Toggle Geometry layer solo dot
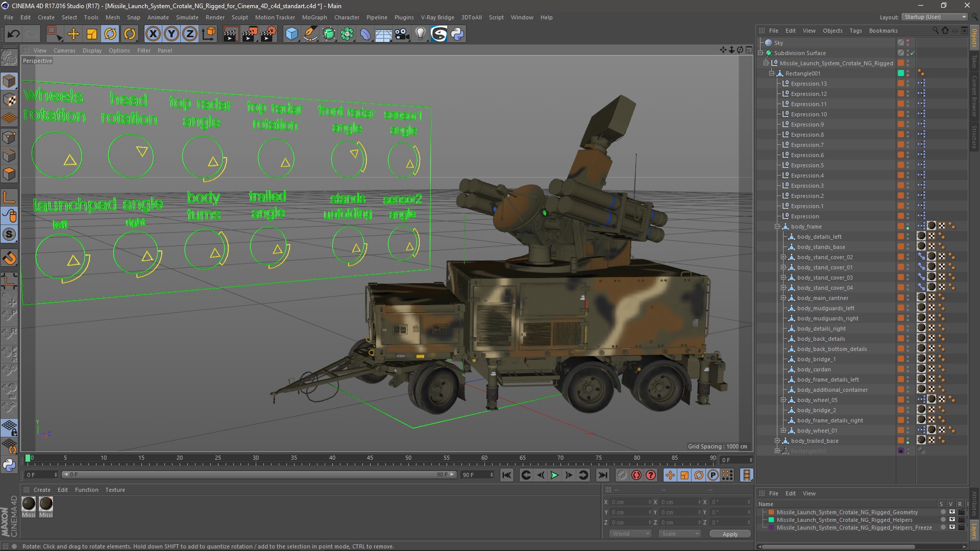The width and height of the screenshot is (980, 551). coord(942,512)
